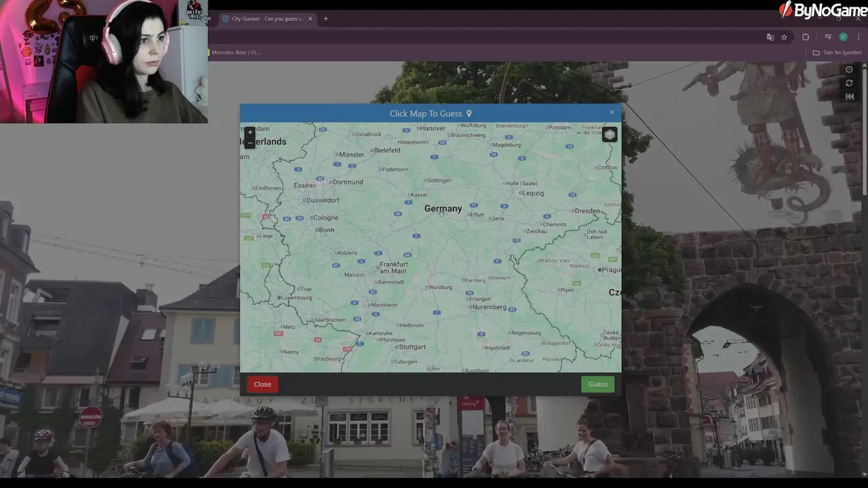Image resolution: width=868 pixels, height=488 pixels.
Task: Click Mannheim on the map
Action: point(382,305)
